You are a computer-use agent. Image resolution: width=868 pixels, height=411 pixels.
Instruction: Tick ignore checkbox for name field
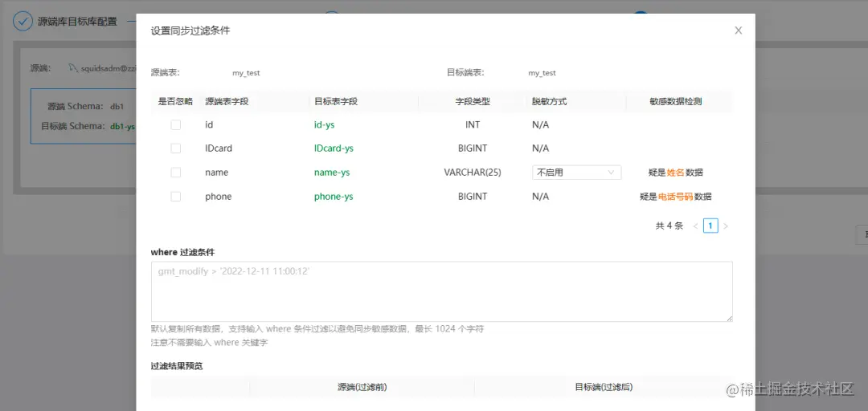coord(175,173)
